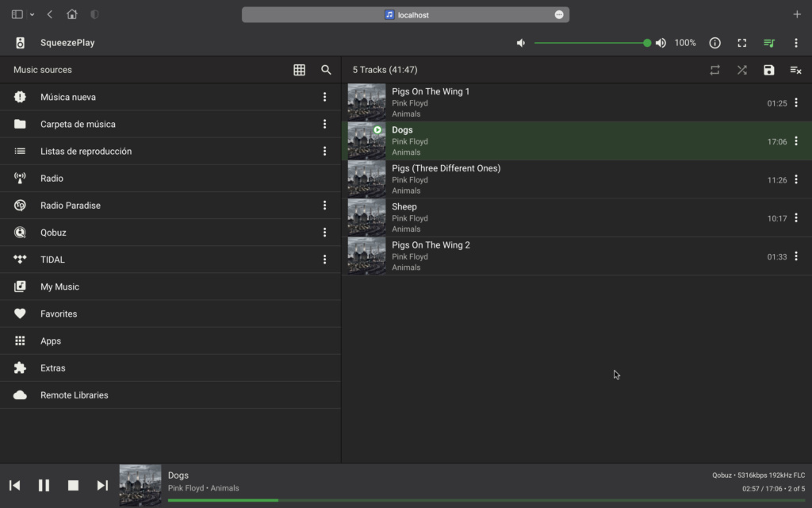Image resolution: width=812 pixels, height=508 pixels.
Task: Open menu for the Dogs track
Action: tap(796, 141)
